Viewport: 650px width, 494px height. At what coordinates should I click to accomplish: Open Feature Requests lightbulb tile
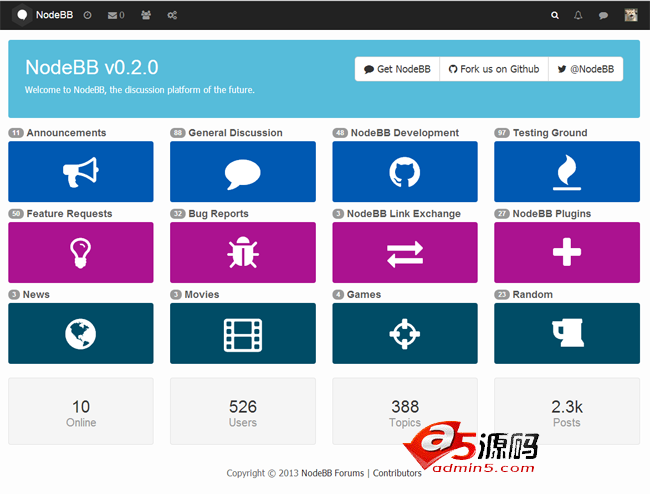(81, 252)
